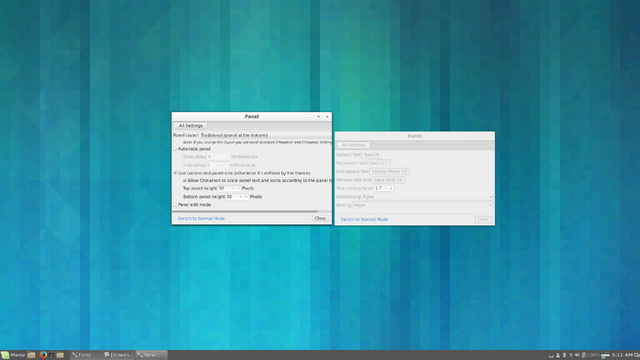Toggle the Panel edit mode checkbox
This screenshot has width=640, height=360.
pos(176,205)
